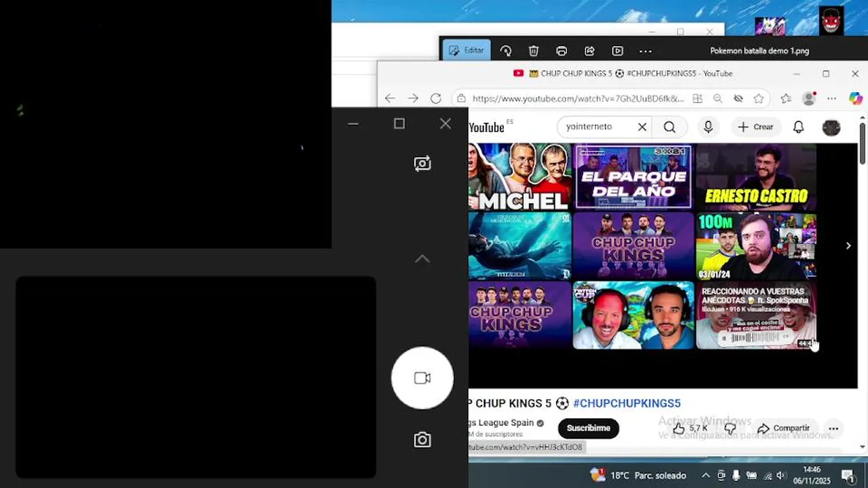Like the video with 5,7 K likes
The image size is (868, 488).
coord(692,428)
